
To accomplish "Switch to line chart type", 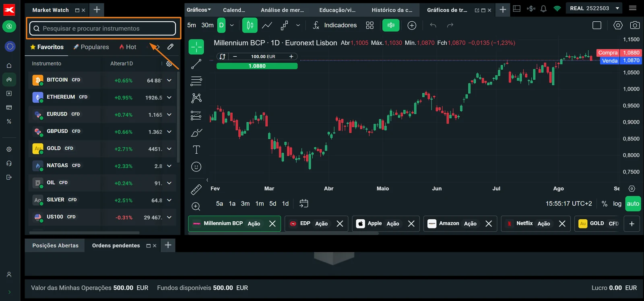I will pos(267,25).
